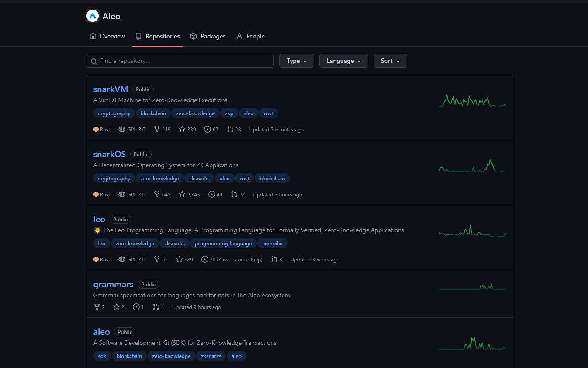This screenshot has width=588, height=368.
Task: Switch to the Overview tab
Action: tap(107, 37)
